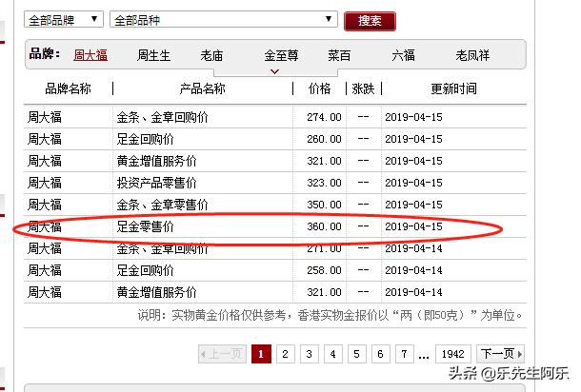The width and height of the screenshot is (581, 392).
Task: Click the date in the 足金零售价 row
Action: click(413, 226)
